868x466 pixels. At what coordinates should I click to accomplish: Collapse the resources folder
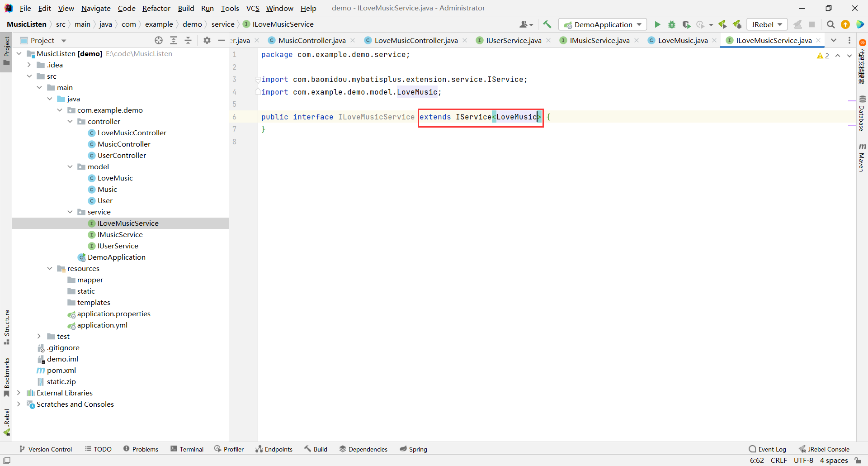[x=50, y=268]
